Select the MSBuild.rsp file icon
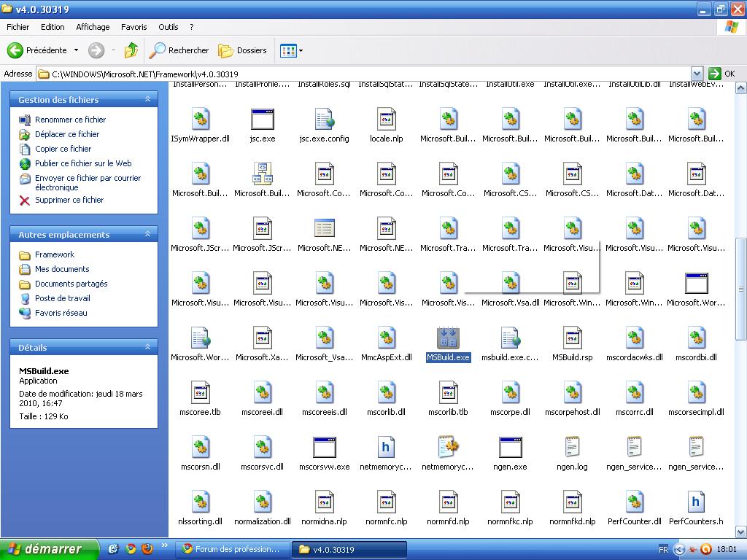The image size is (747, 560). pyautogui.click(x=572, y=338)
